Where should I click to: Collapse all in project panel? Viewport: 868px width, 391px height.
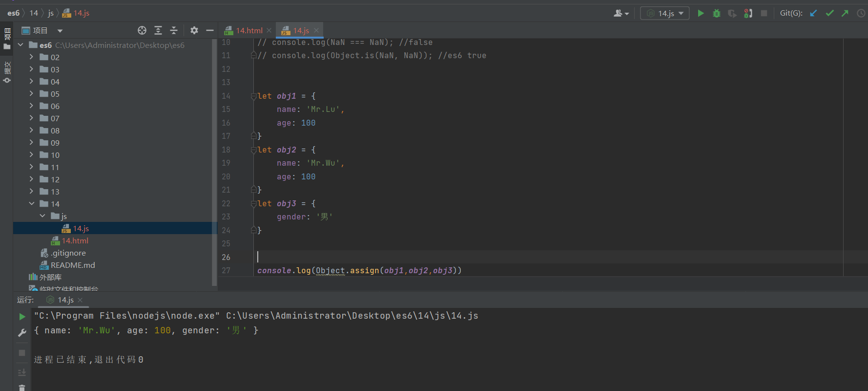tap(174, 30)
